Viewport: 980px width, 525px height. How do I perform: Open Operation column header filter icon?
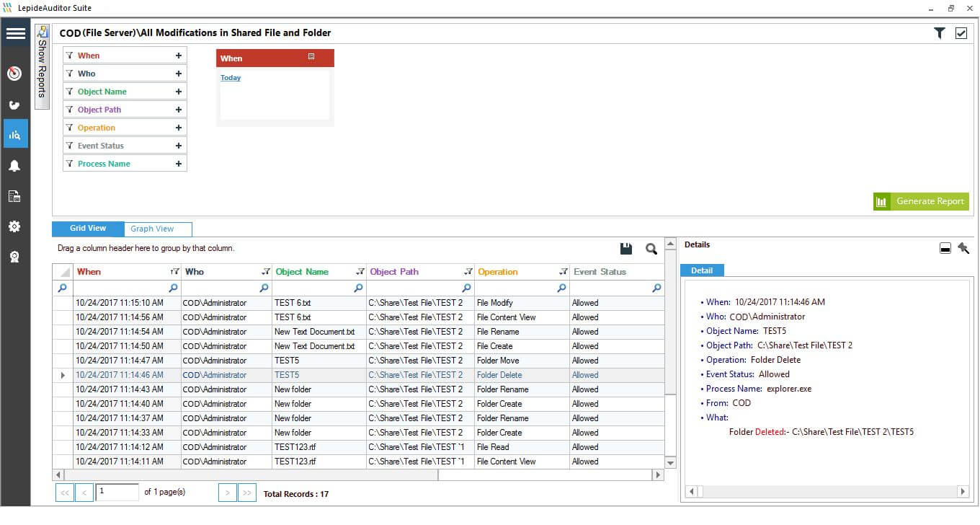(x=563, y=272)
